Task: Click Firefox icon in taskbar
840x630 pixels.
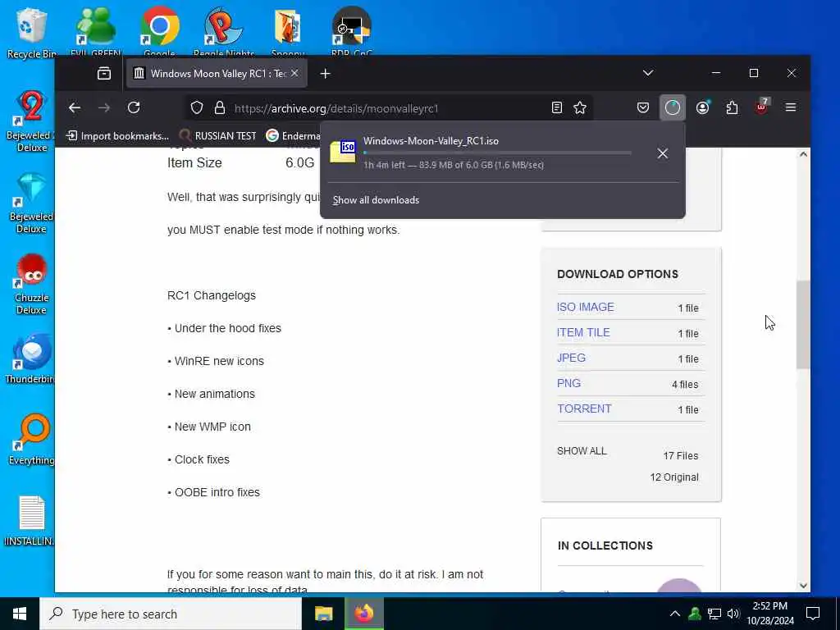Action: pos(363,614)
